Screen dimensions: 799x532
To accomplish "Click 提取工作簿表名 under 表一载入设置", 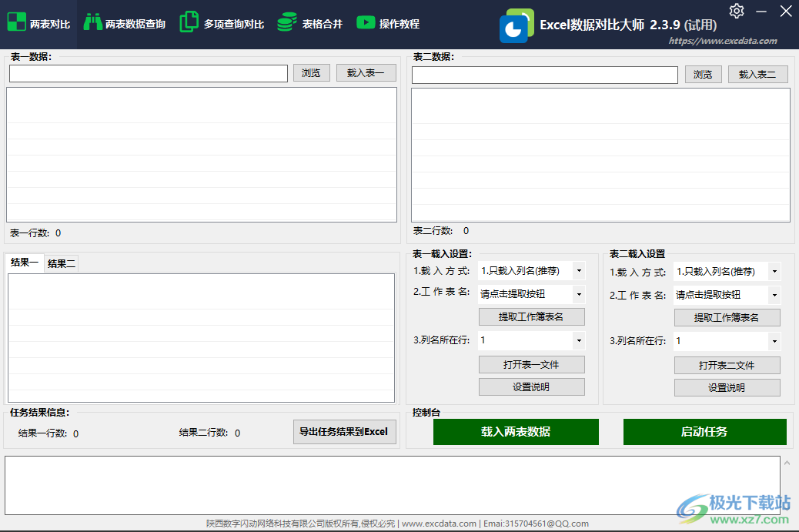I will (531, 317).
